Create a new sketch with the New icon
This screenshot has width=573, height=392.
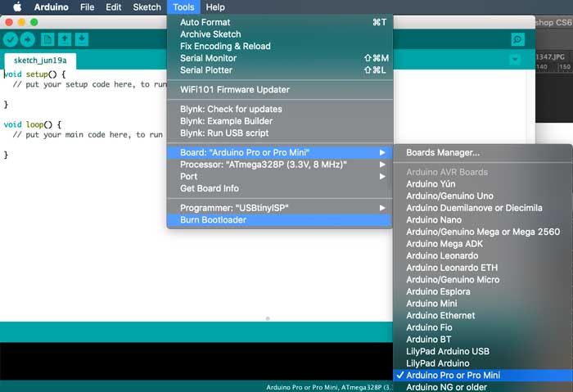click(x=47, y=39)
